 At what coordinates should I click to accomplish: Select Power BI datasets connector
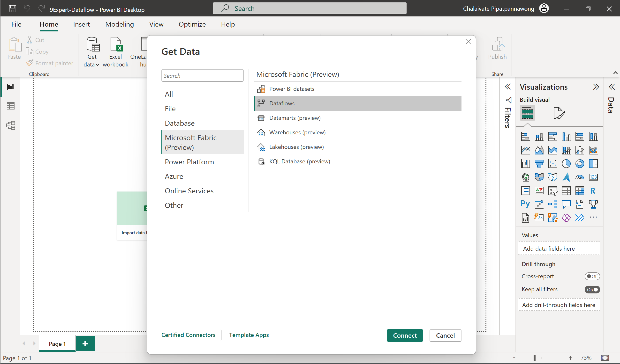pos(292,89)
